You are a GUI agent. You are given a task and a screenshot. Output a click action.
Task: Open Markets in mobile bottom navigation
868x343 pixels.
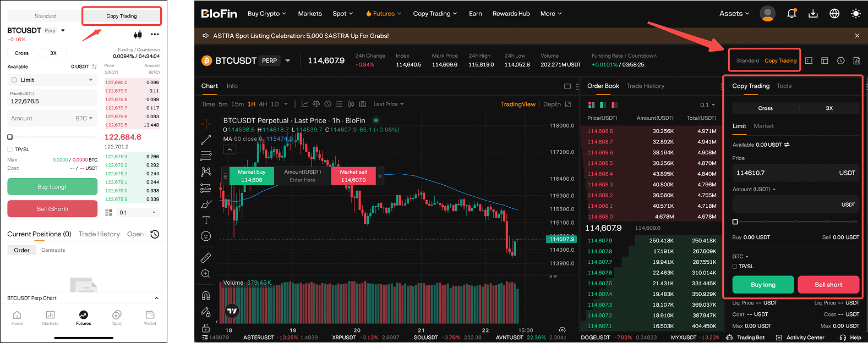pos(50,317)
